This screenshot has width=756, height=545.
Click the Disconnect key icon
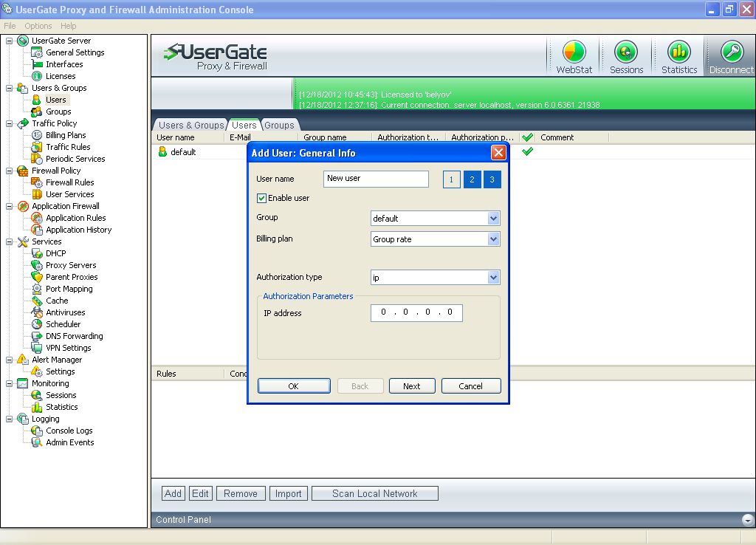point(731,53)
